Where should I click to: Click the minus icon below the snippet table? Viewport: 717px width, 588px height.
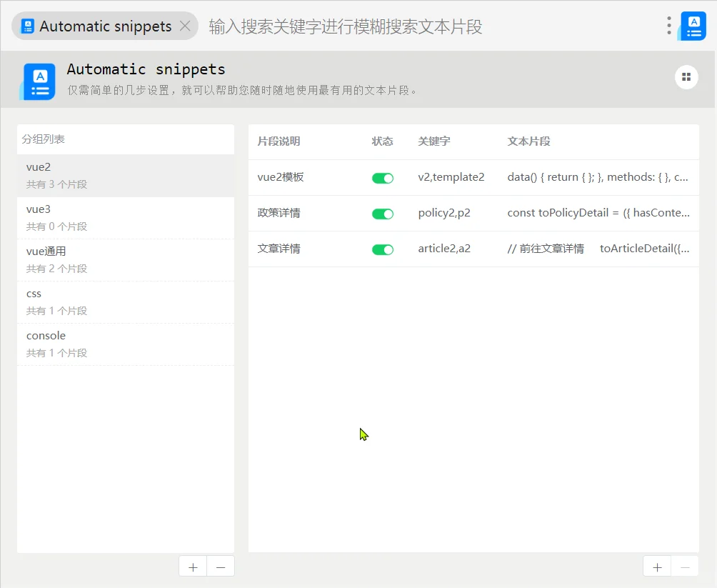click(685, 566)
